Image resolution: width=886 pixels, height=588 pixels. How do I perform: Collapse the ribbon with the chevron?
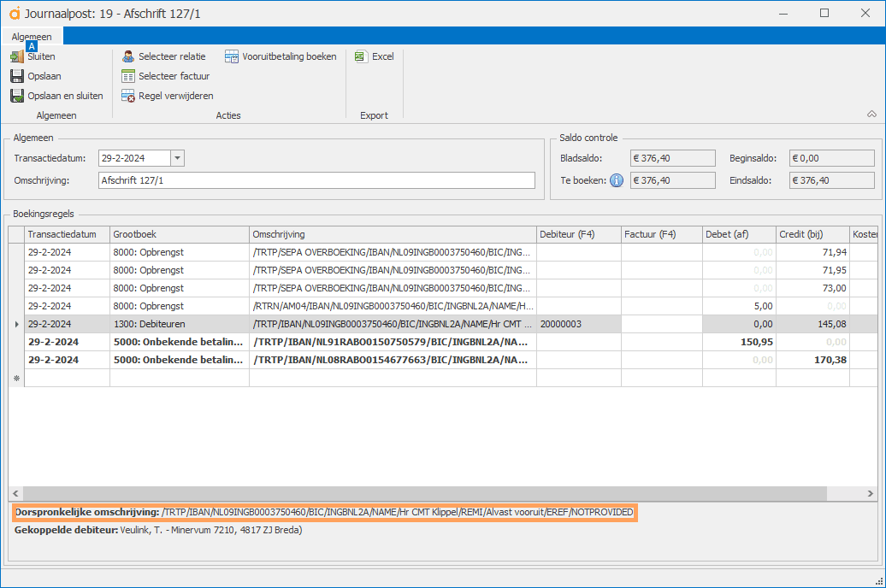pyautogui.click(x=871, y=115)
